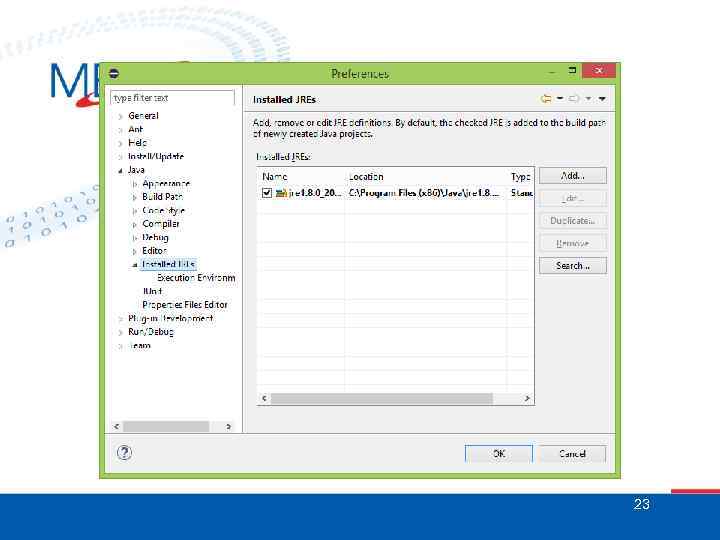The image size is (720, 540).
Task: Click the Eclipse icon in title bar
Action: pyautogui.click(x=114, y=73)
